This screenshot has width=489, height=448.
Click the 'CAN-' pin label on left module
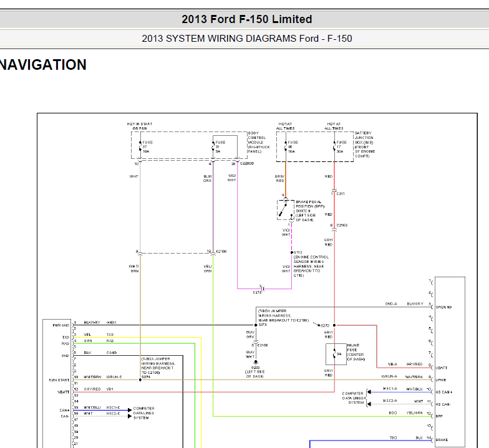tap(65, 416)
